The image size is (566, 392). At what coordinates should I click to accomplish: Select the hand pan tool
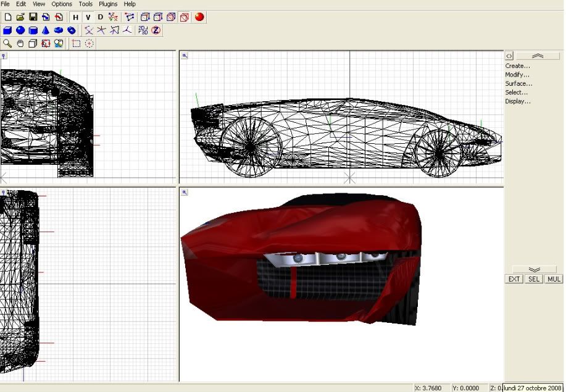[x=20, y=43]
